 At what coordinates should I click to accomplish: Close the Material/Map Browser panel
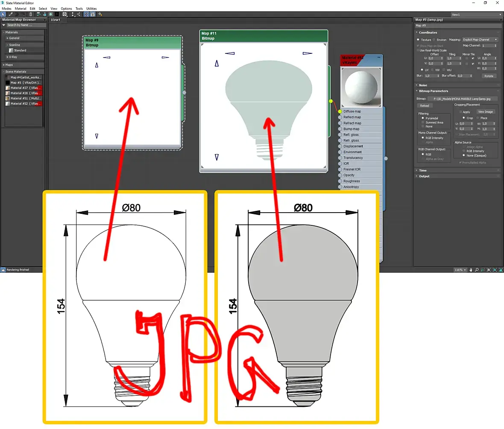[x=45, y=20]
